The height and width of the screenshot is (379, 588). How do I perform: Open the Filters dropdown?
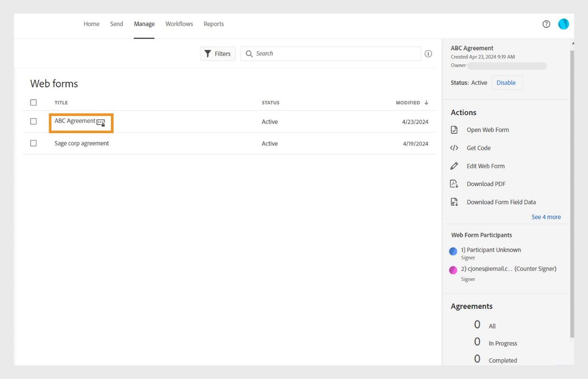(218, 54)
